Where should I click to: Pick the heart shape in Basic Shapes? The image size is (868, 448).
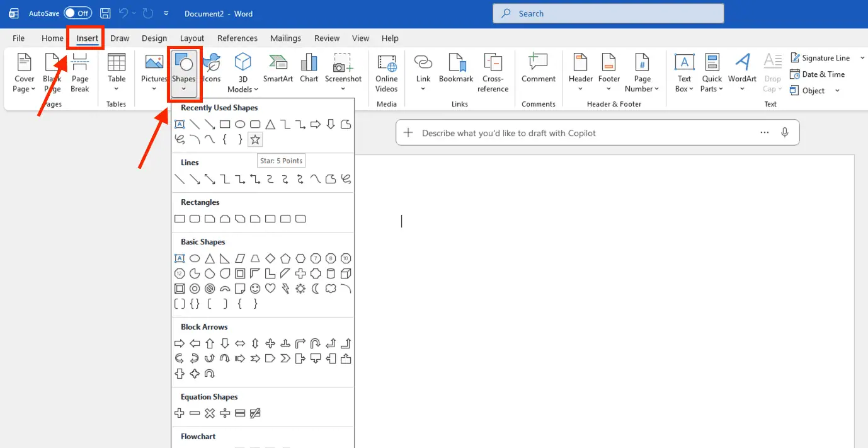[270, 289]
